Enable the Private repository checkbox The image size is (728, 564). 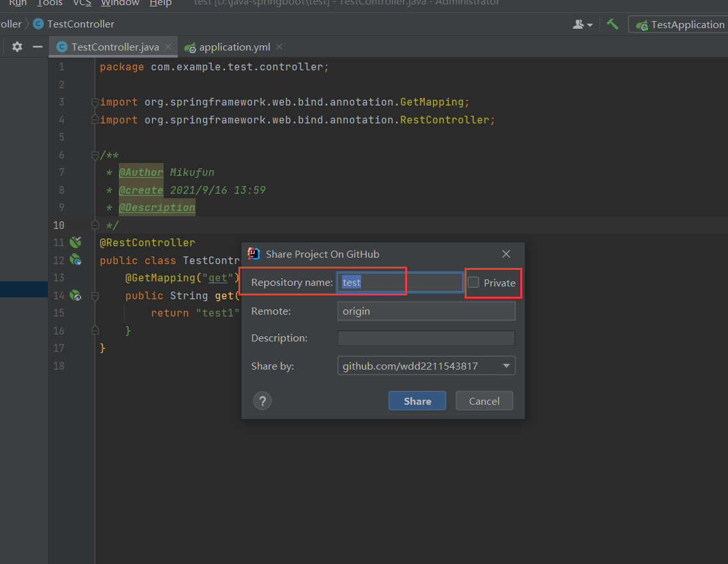pos(473,283)
